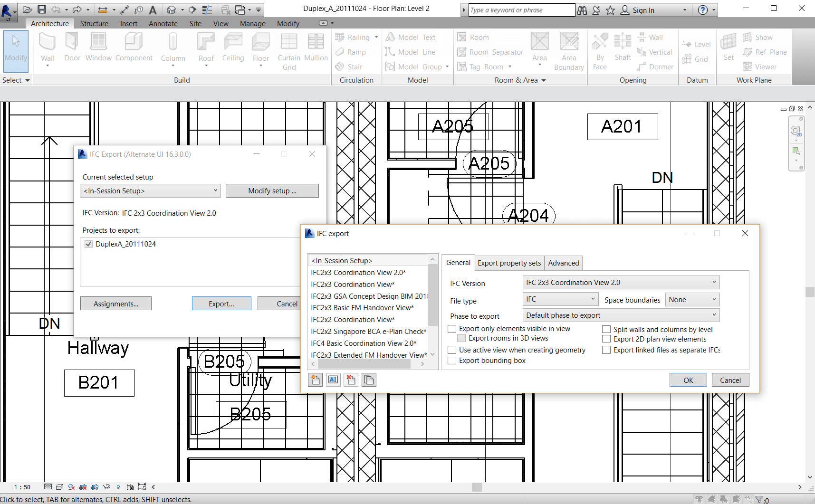Screen dimensions: 815x504
Task: Delete the current IFC export setup
Action: [x=351, y=380]
